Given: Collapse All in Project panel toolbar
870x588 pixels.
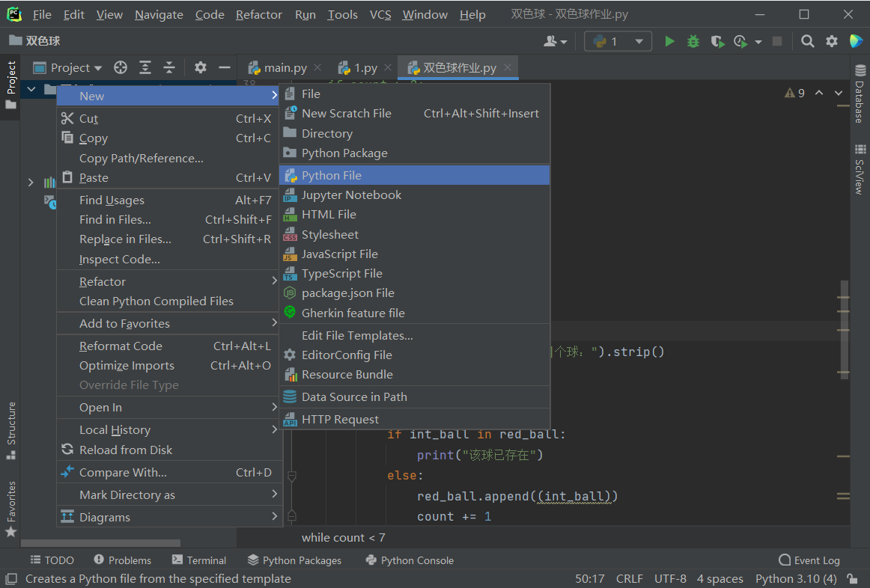Looking at the screenshot, I should (x=169, y=68).
